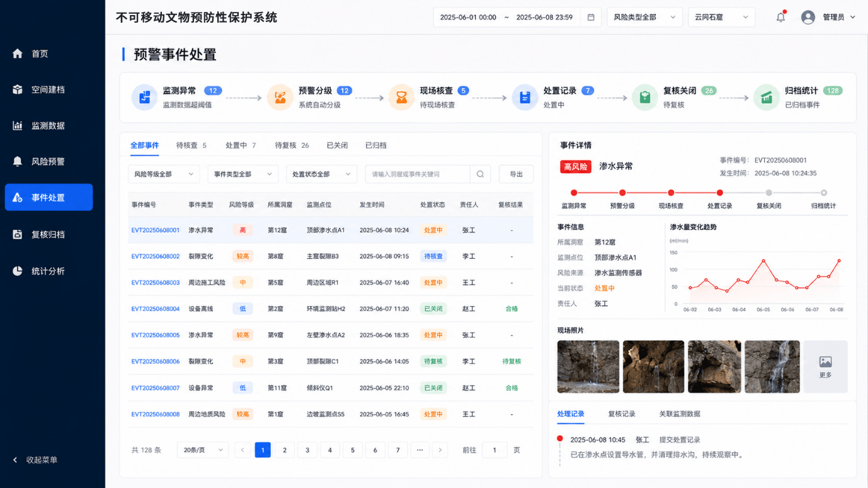Image resolution: width=868 pixels, height=488 pixels.
Task: Select 统计分析 sidebar menu item
Action: click(49, 271)
